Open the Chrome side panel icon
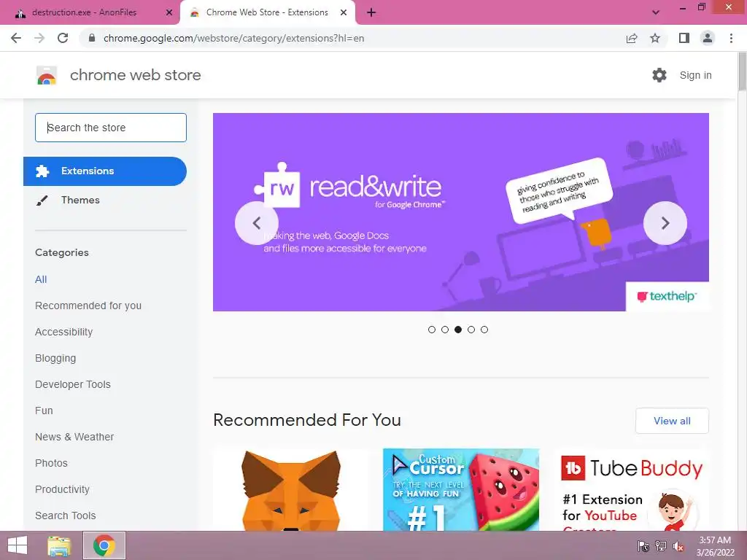Viewport: 747px width, 560px height. (684, 38)
